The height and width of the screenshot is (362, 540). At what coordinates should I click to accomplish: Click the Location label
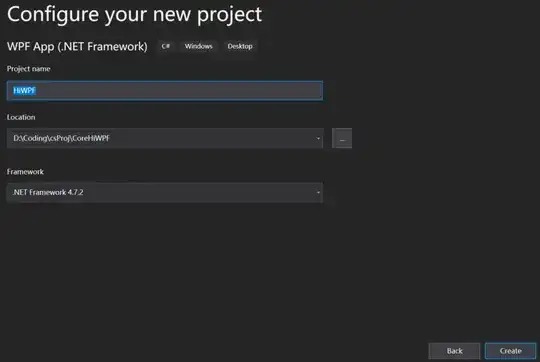(x=21, y=117)
